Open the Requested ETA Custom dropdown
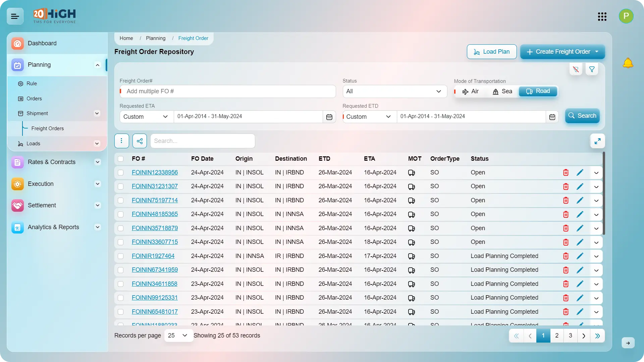Image resolution: width=644 pixels, height=362 pixels. 147,117
